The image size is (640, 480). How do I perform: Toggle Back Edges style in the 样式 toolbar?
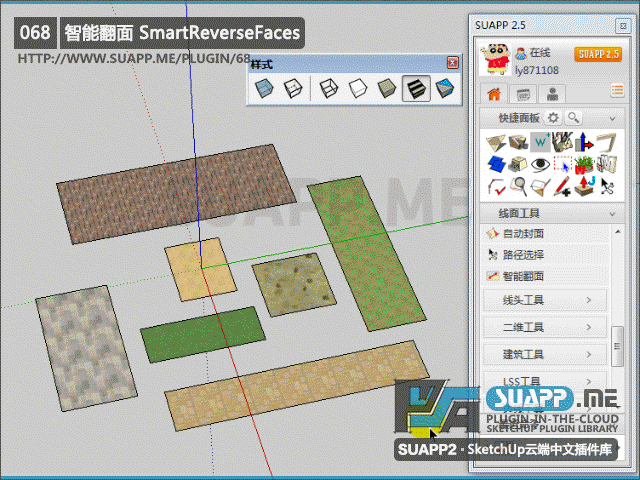click(293, 88)
